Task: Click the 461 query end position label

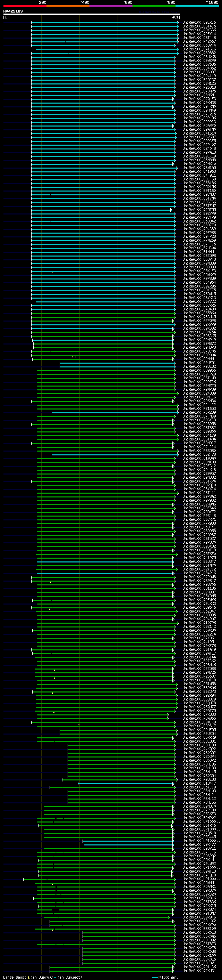Action: point(175,17)
